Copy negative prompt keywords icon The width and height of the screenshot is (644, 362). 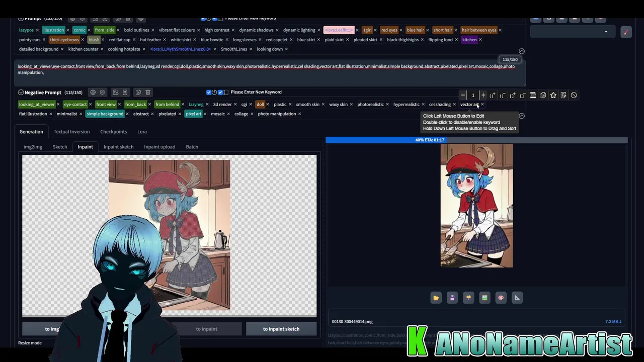[x=138, y=93]
